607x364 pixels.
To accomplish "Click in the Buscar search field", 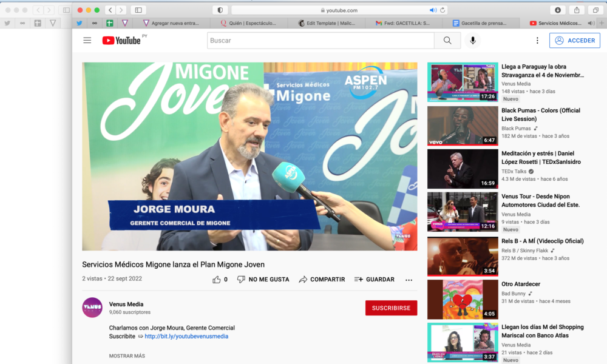I will pos(320,41).
